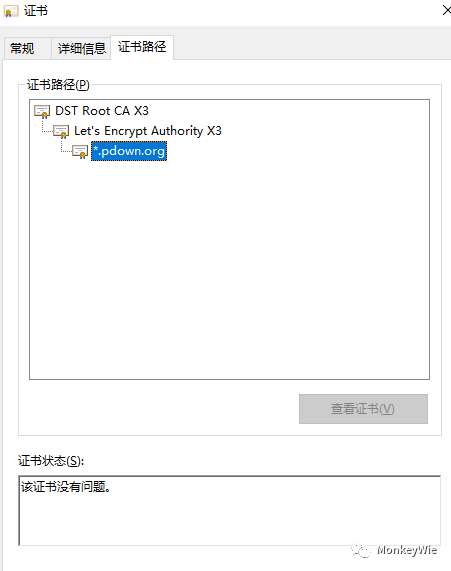Close the 证书 dialog window
Viewport: 451px width, 571px height.
pyautogui.click(x=446, y=10)
